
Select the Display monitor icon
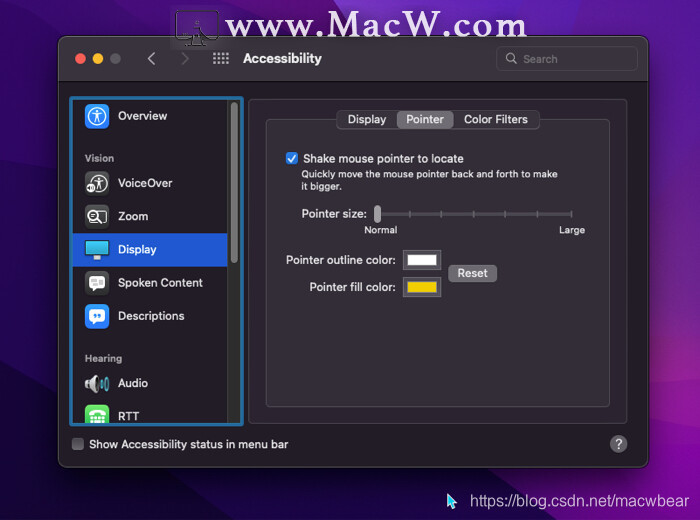pos(97,250)
